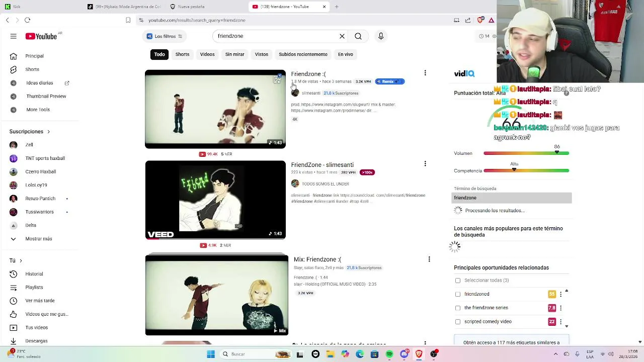This screenshot has width=644, height=362.
Task: Open the Mix: Friendzone :( thumbnail
Action: 217,295
